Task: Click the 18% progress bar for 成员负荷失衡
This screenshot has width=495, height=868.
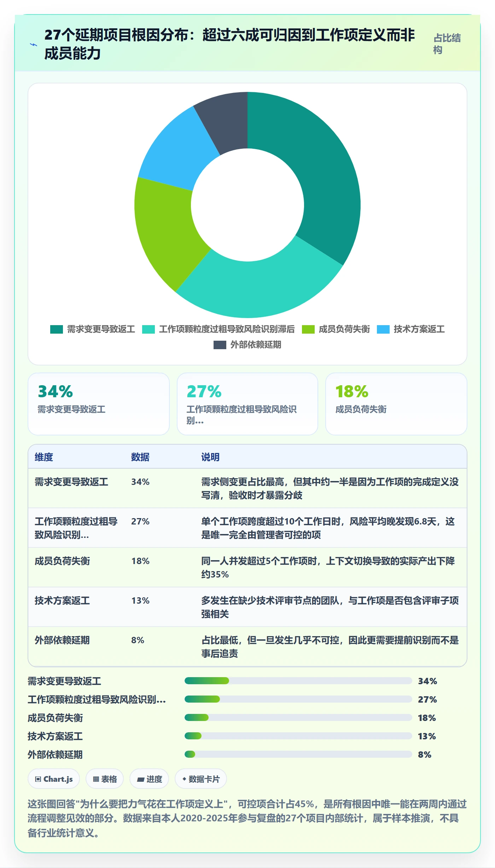Action: (x=298, y=717)
